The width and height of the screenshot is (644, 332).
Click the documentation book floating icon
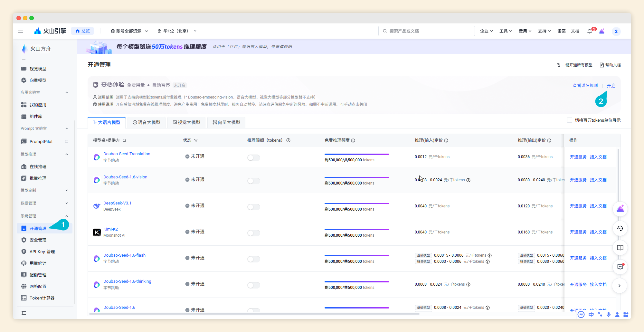[620, 248]
